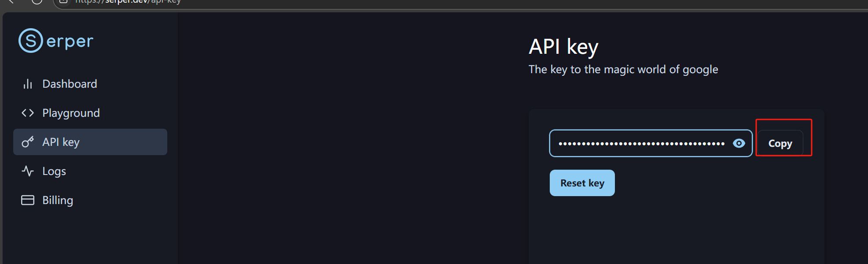This screenshot has width=868, height=264.
Task: Show the hidden API key with eye icon
Action: [x=739, y=143]
